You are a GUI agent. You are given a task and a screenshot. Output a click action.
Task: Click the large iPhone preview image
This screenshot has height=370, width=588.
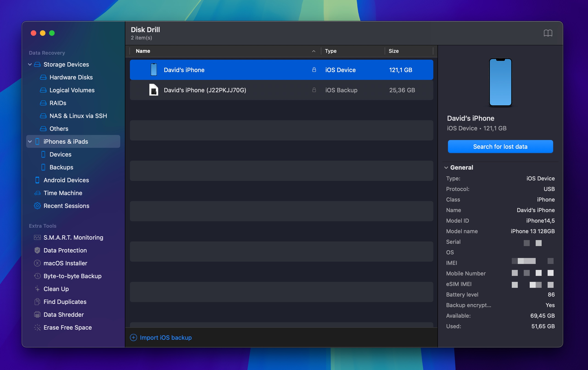click(500, 82)
